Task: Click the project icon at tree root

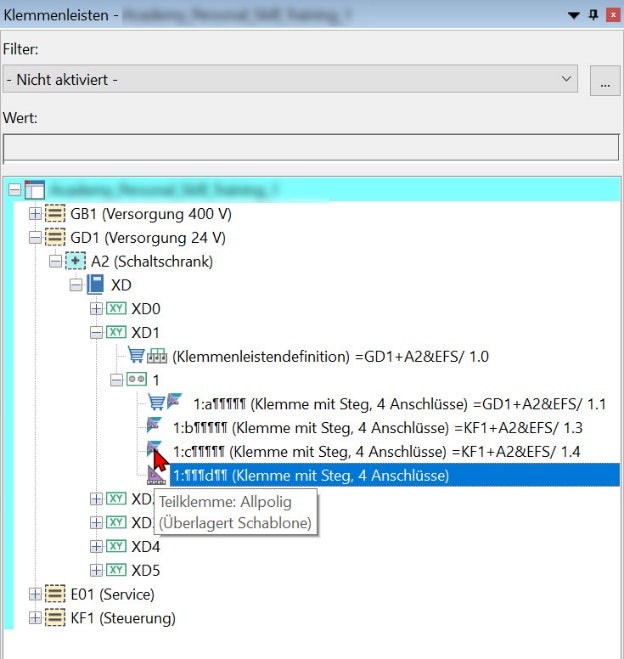Action: pyautogui.click(x=35, y=190)
